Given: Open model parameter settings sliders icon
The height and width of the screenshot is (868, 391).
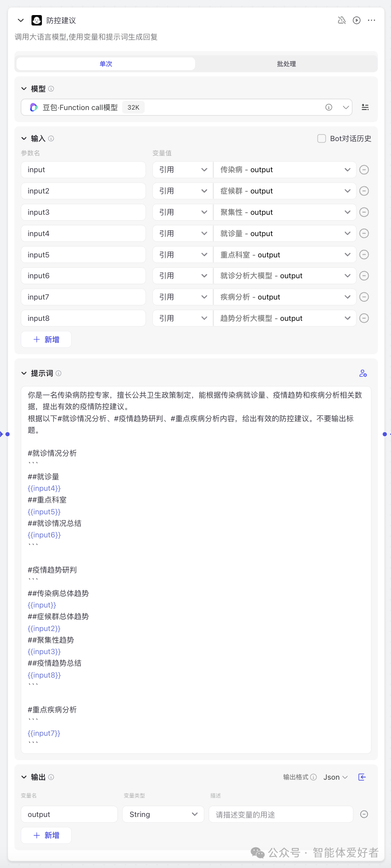Looking at the screenshot, I should (365, 107).
